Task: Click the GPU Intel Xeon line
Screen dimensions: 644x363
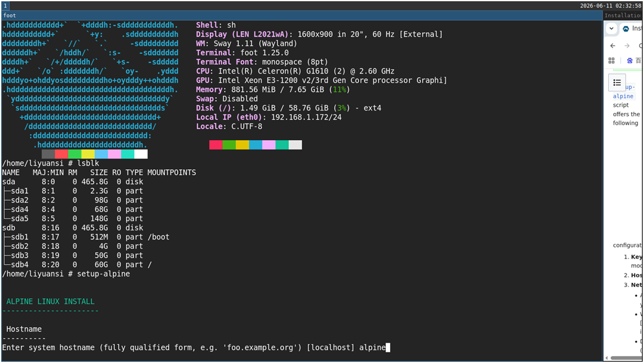Action: click(321, 80)
